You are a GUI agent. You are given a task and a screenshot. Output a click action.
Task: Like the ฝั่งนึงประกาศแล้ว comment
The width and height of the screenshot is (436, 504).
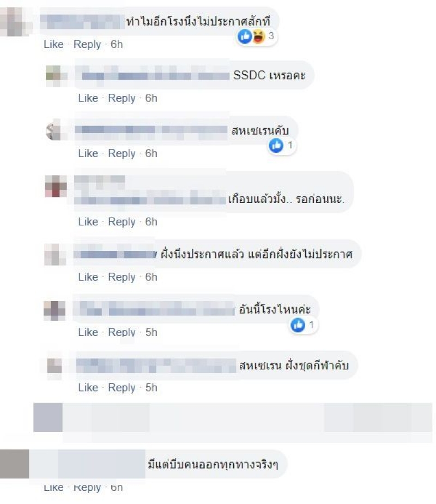(88, 277)
